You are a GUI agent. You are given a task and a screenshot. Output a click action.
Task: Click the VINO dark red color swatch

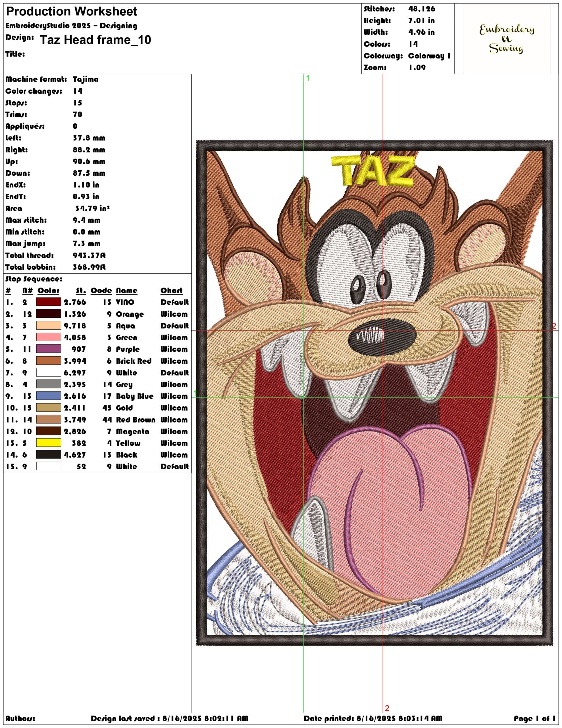(x=49, y=302)
